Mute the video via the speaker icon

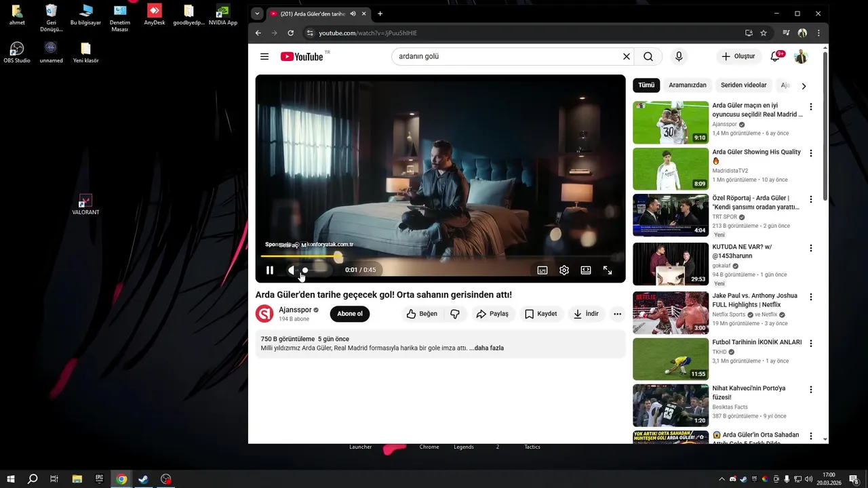point(292,270)
